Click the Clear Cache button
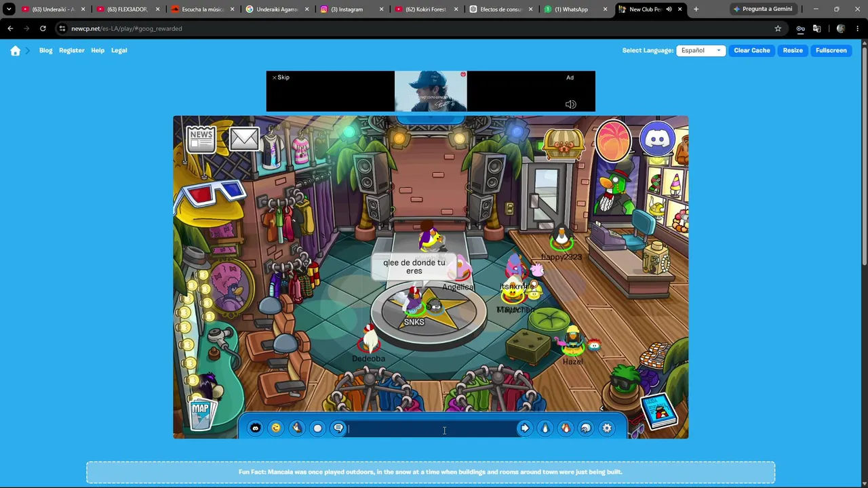 (752, 50)
